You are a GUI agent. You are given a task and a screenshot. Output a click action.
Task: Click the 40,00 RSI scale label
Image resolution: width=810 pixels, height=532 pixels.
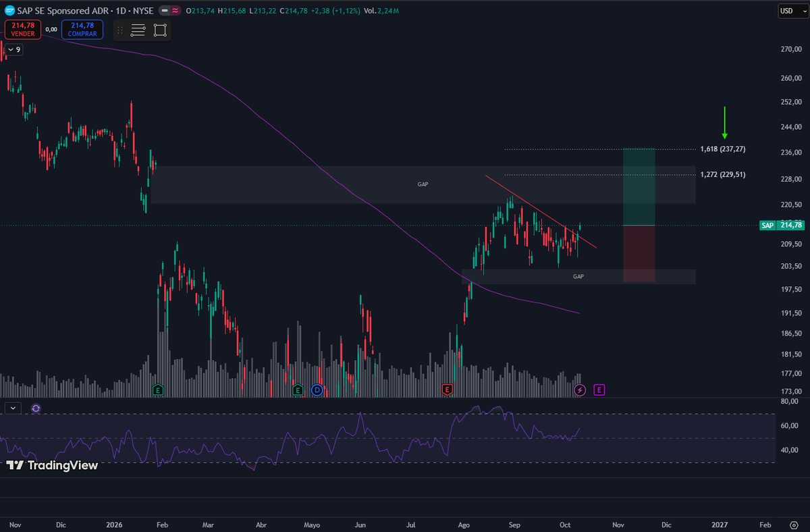(789, 450)
